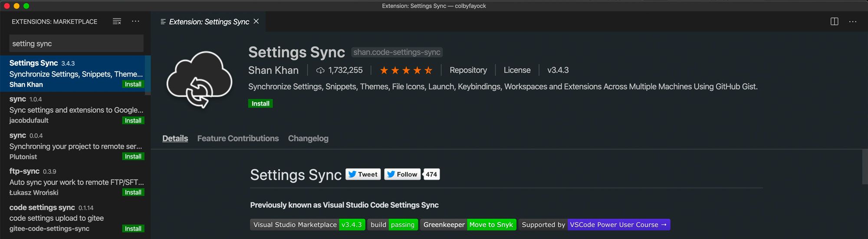Viewport: 868px width, 239px height.
Task: Click the README Settings Sync heading
Action: pos(296,175)
